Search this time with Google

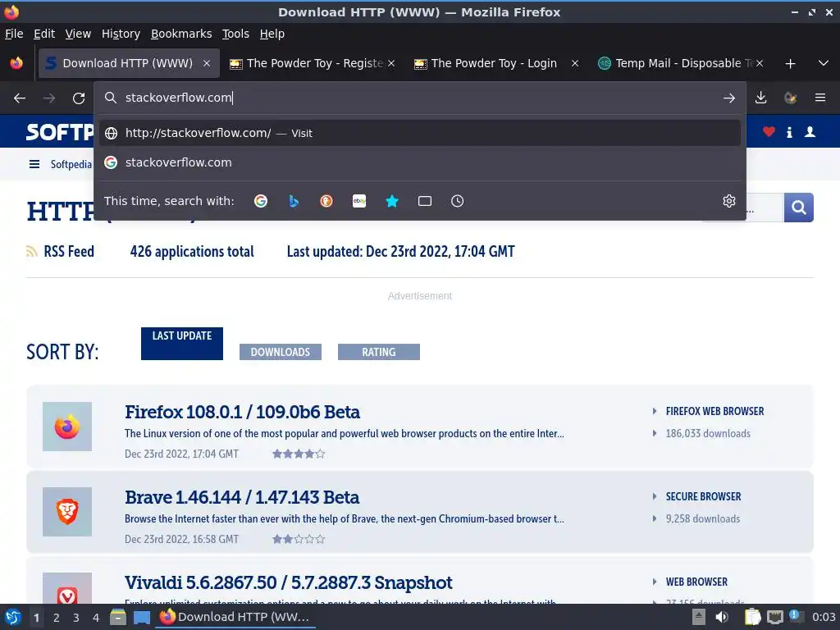[x=261, y=201]
